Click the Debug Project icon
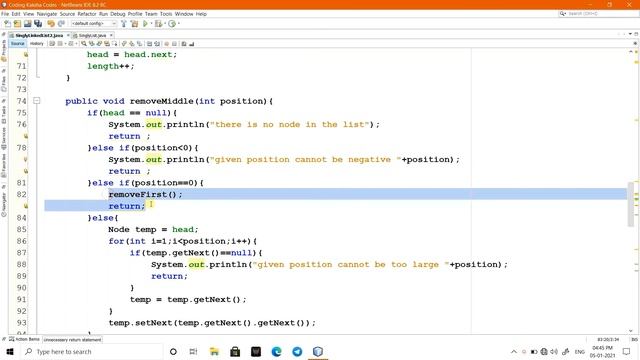Viewport: 640px width, 360px height. [x=158, y=24]
